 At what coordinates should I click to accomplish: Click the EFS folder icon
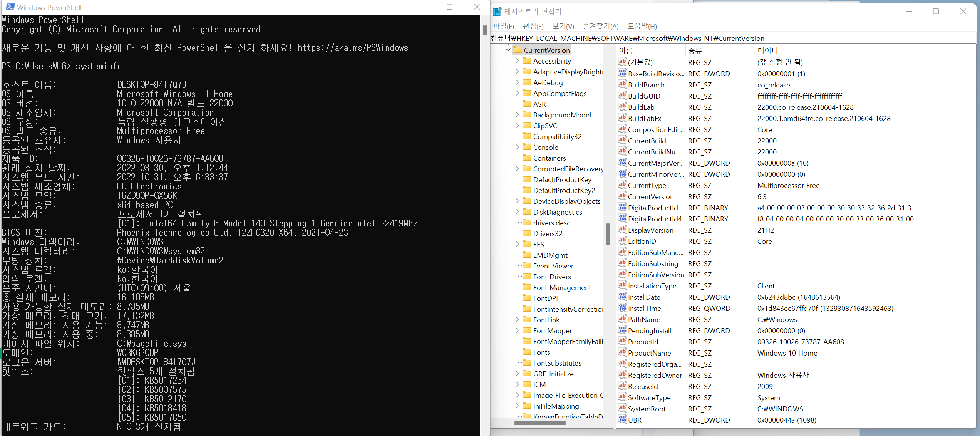click(527, 244)
